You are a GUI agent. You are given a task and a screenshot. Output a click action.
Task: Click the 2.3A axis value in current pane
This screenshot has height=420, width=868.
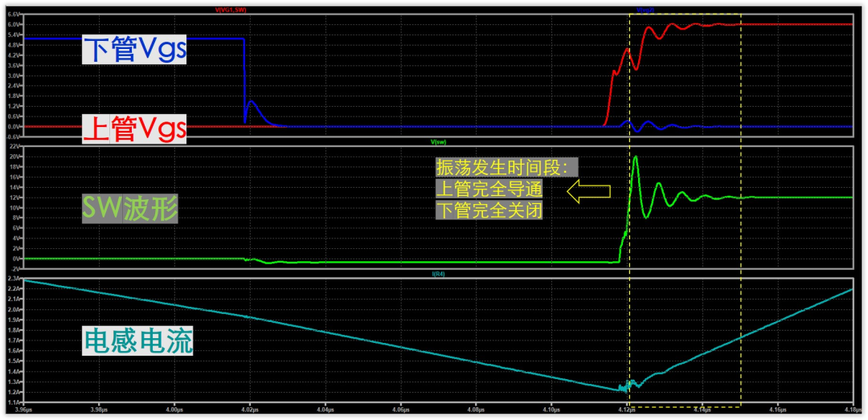(x=15, y=279)
